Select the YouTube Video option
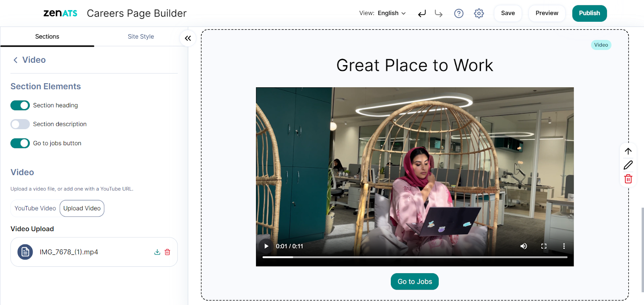 point(35,208)
